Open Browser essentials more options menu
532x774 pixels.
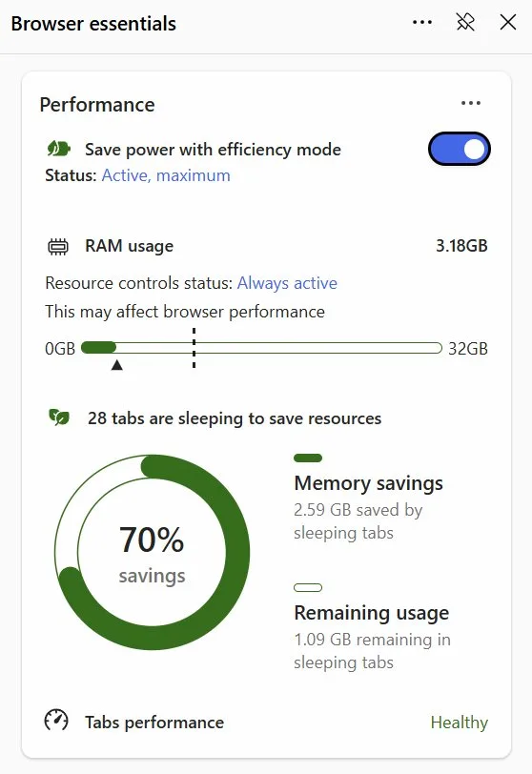(422, 22)
